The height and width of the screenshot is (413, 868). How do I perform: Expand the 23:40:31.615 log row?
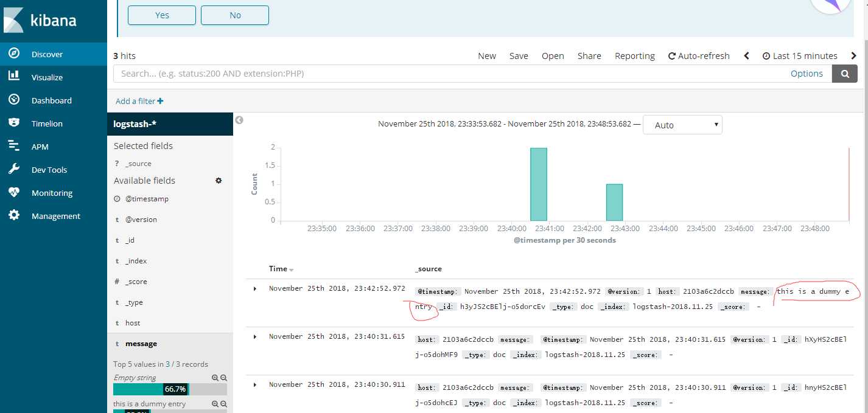pyautogui.click(x=254, y=336)
